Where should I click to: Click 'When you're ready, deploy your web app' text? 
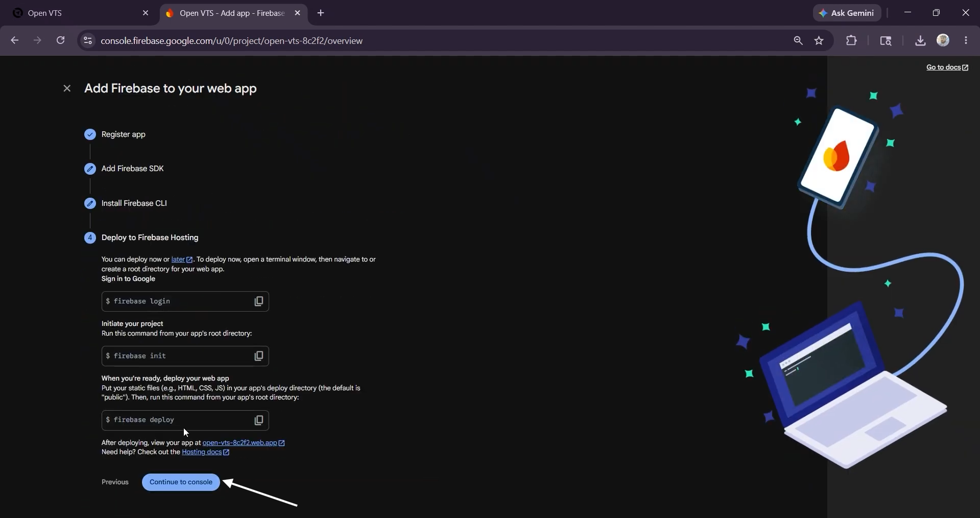tap(165, 379)
